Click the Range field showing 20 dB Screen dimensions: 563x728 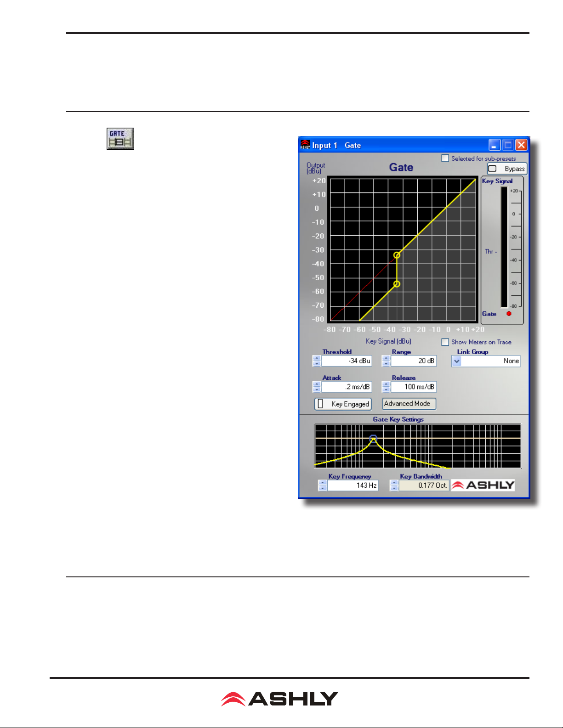point(414,361)
